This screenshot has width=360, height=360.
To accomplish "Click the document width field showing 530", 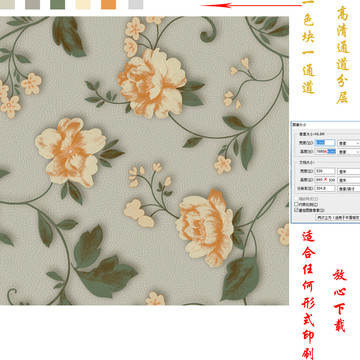I will (325, 171).
